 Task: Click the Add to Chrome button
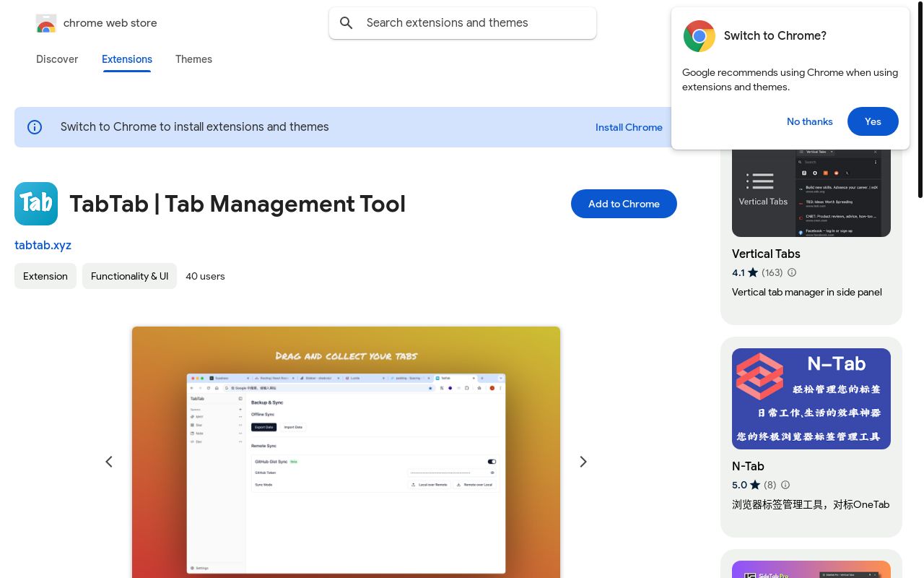click(x=624, y=204)
